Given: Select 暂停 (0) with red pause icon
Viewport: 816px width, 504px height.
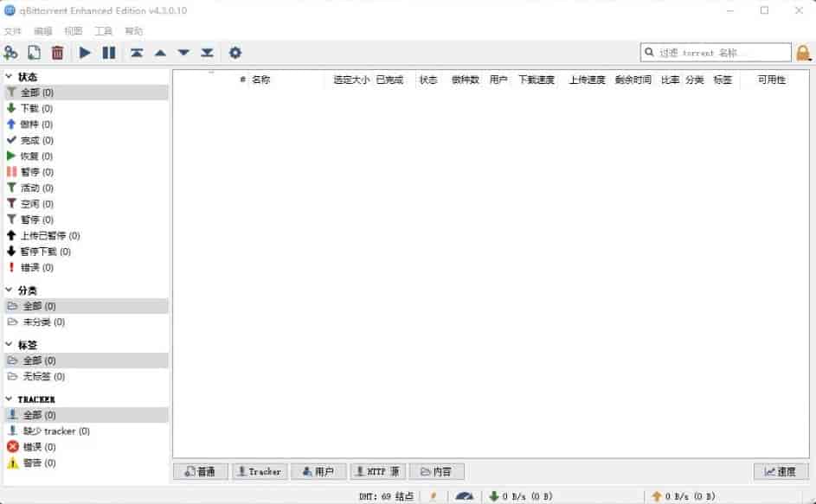Looking at the screenshot, I should point(87,172).
